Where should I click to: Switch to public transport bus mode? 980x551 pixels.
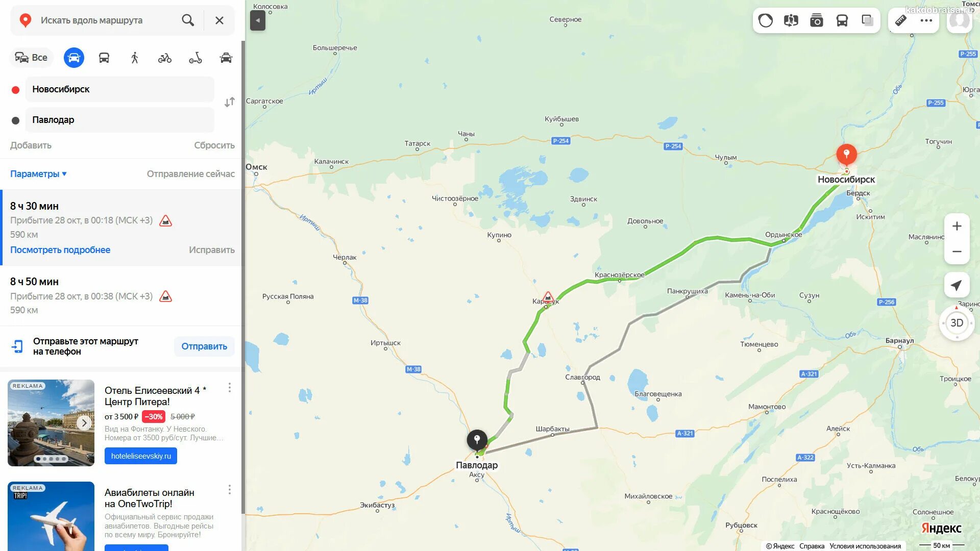pyautogui.click(x=104, y=58)
